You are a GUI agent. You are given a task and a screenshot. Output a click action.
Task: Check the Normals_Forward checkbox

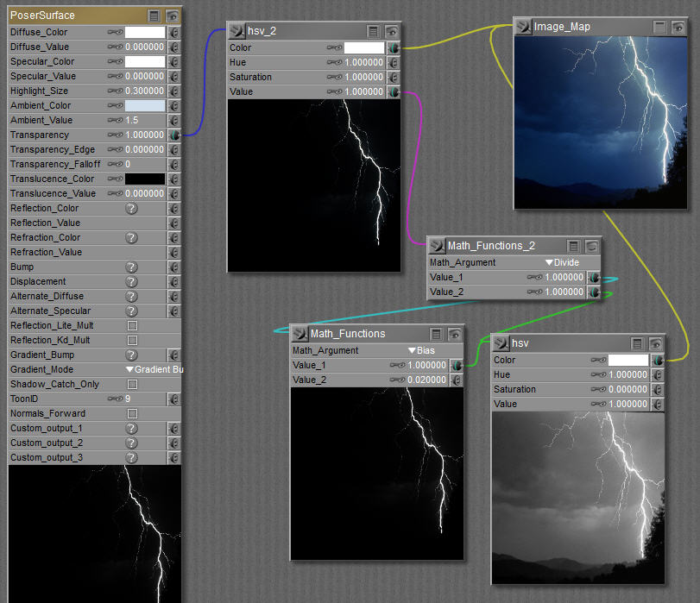click(x=132, y=414)
